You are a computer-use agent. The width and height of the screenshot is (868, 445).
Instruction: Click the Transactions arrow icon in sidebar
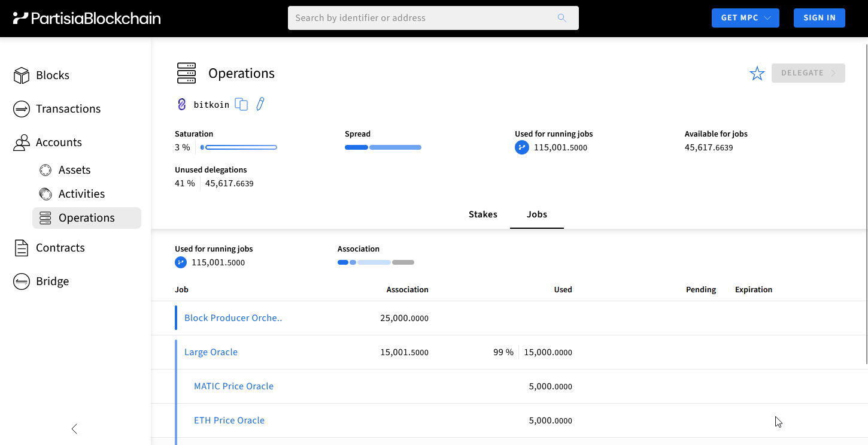(x=22, y=109)
